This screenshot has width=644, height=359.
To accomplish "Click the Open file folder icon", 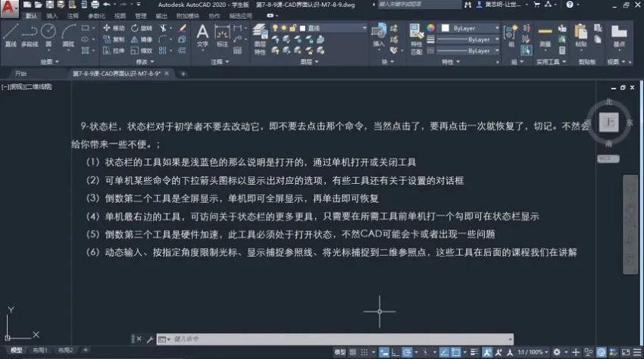I will click(38, 5).
